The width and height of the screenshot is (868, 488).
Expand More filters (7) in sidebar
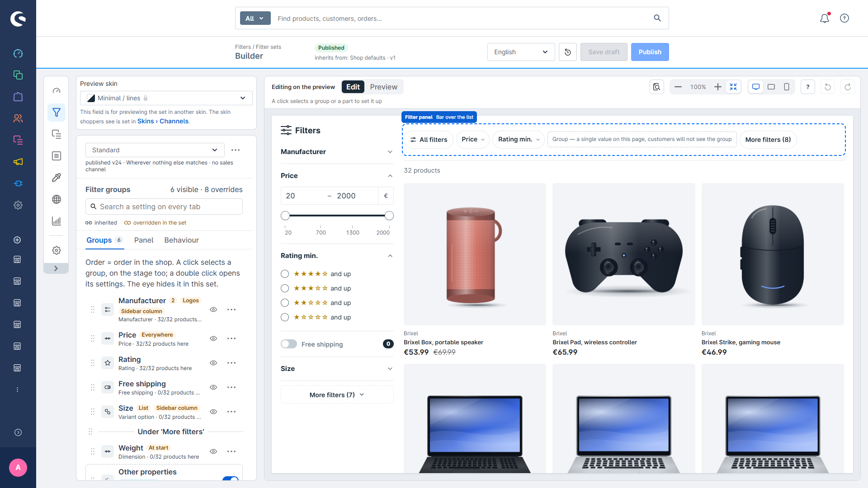pos(337,395)
